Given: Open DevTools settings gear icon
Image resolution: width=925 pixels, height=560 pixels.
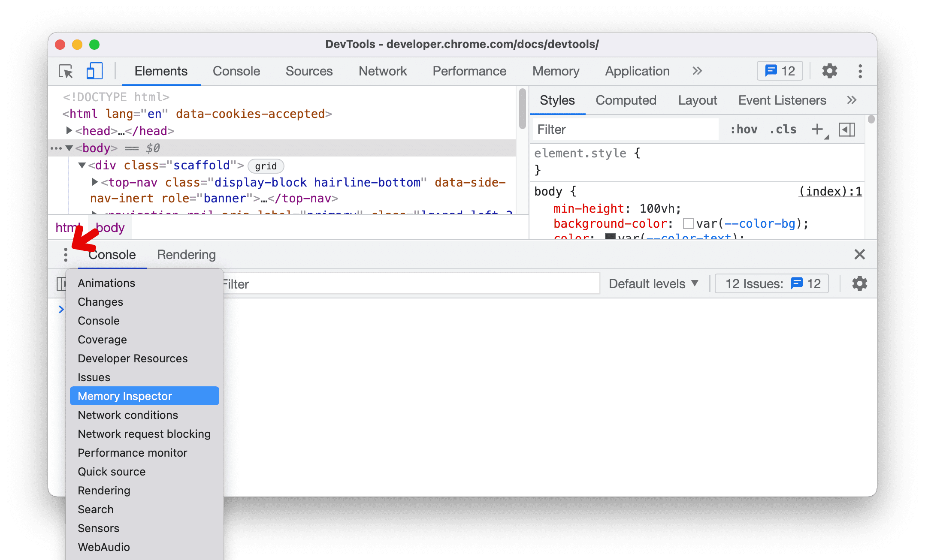Looking at the screenshot, I should pos(829,71).
